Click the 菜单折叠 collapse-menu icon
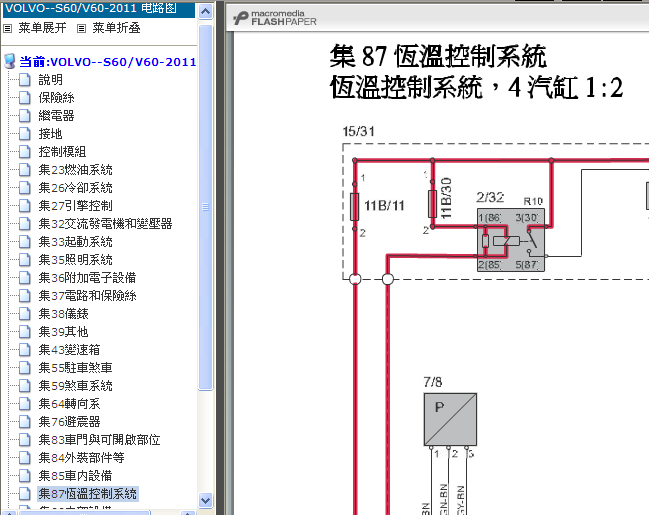This screenshot has width=649, height=515. [x=82, y=29]
